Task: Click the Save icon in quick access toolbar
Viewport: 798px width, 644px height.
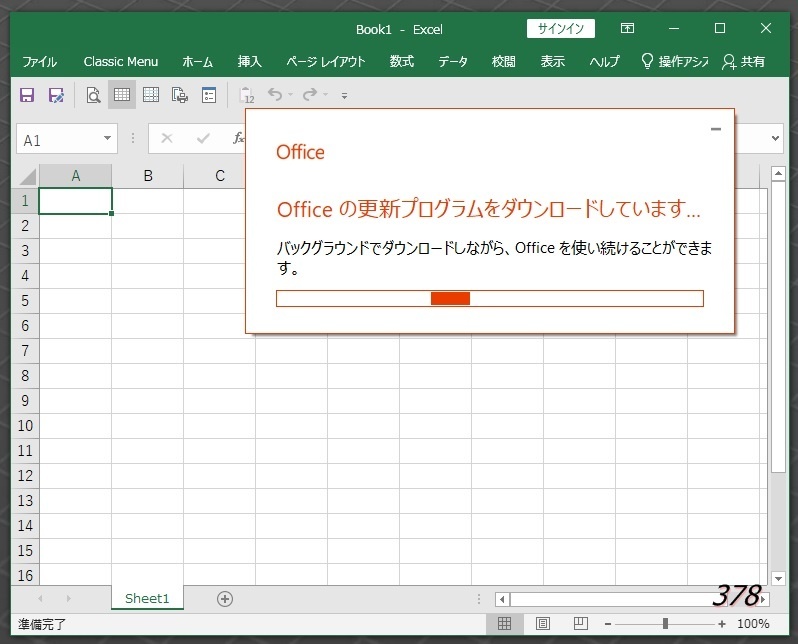Action: [27, 95]
